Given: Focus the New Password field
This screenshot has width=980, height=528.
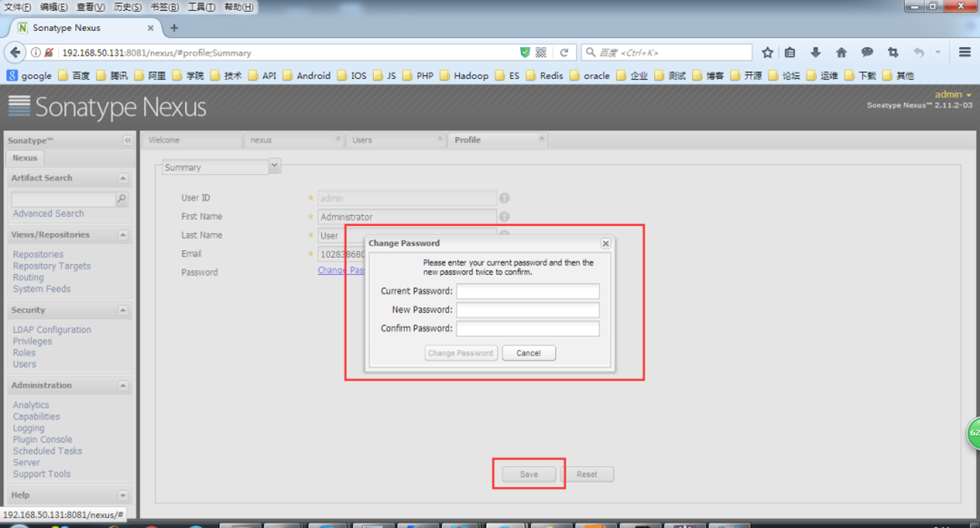Looking at the screenshot, I should point(528,310).
